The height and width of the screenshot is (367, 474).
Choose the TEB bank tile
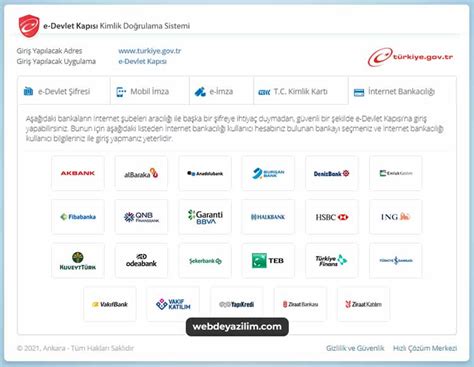click(268, 260)
